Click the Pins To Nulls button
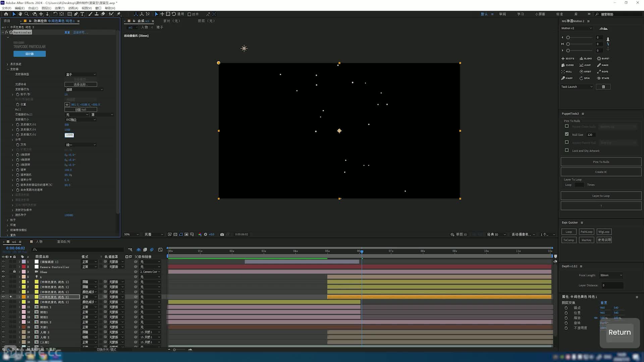644x362 pixels. click(x=601, y=162)
